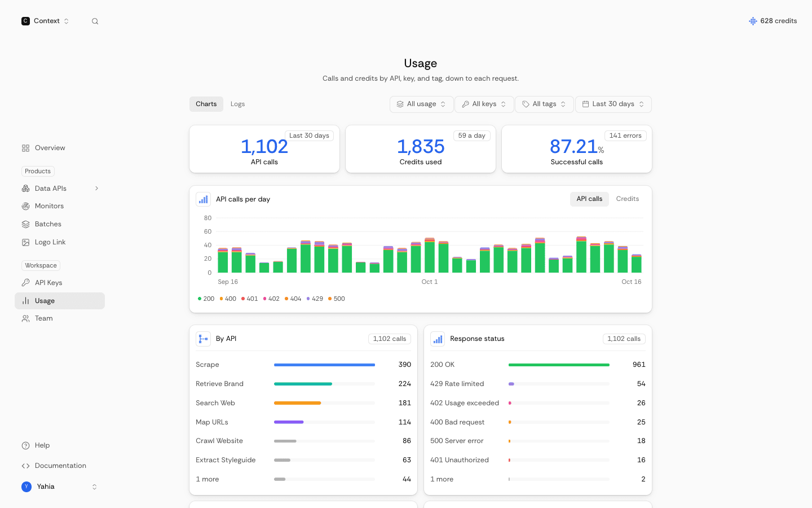Click the Oct 1 chart bar

click(x=430, y=256)
